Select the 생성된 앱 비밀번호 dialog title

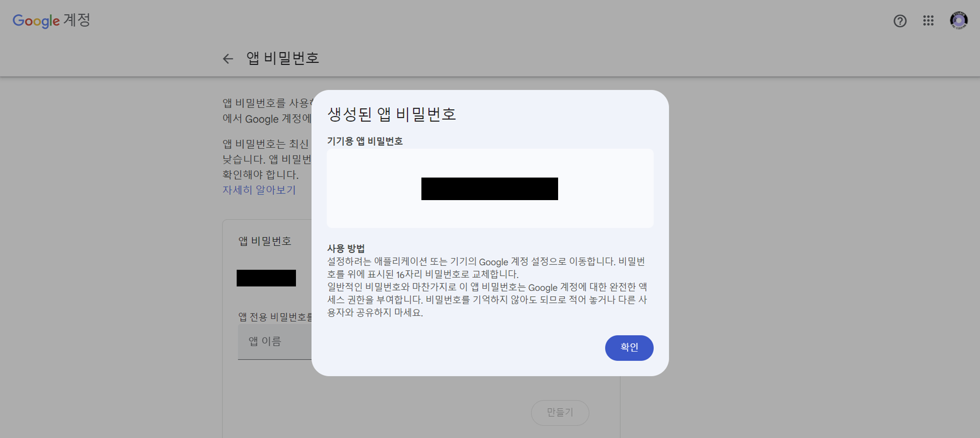pos(392,114)
